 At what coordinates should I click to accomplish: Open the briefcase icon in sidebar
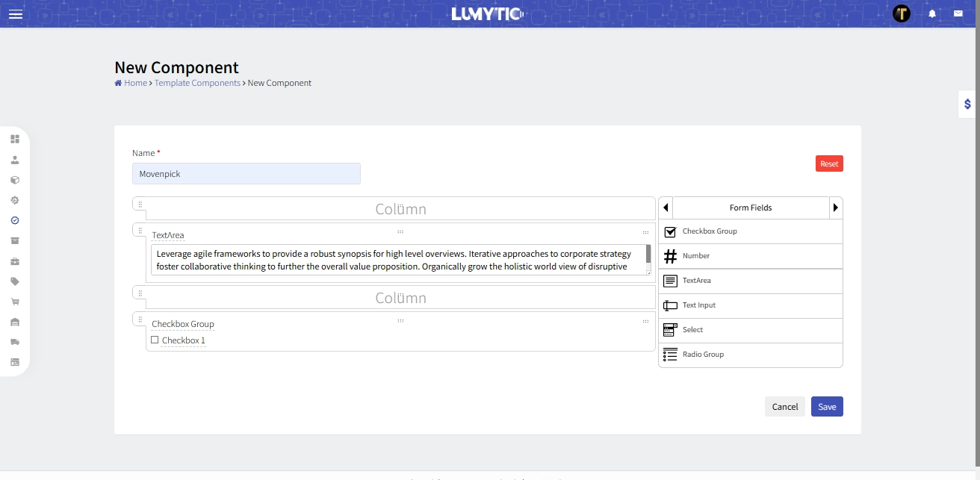click(x=15, y=261)
